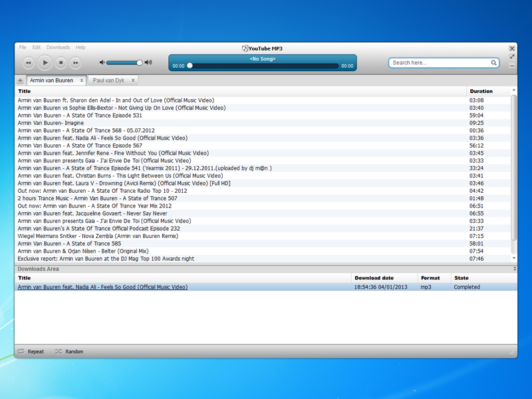Select A State Of Trance Episode 531
Image resolution: width=532 pixels, height=399 pixels.
[263, 115]
